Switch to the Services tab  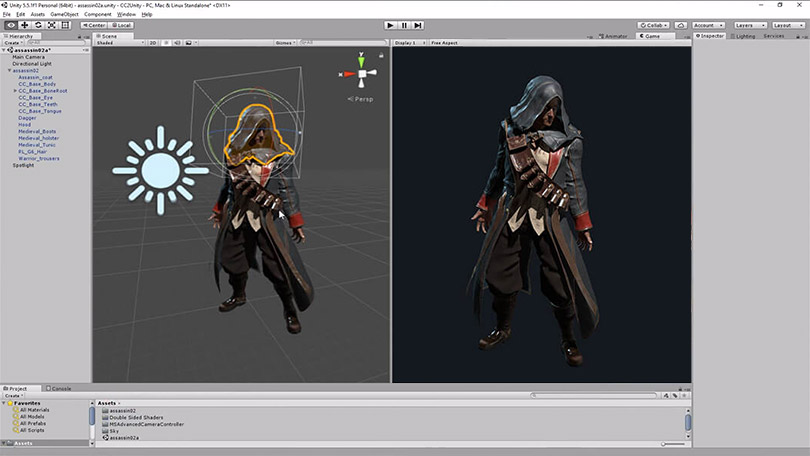(773, 36)
